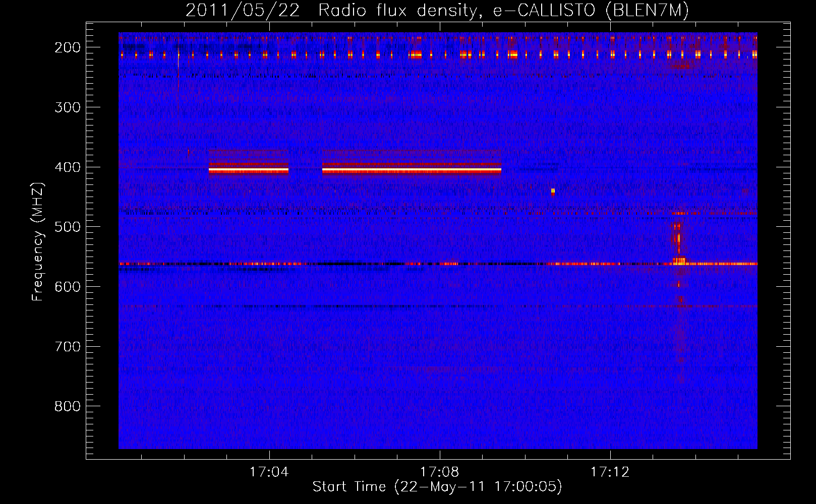
Task: Click the 700 frequency tick label
Action: tap(68, 347)
